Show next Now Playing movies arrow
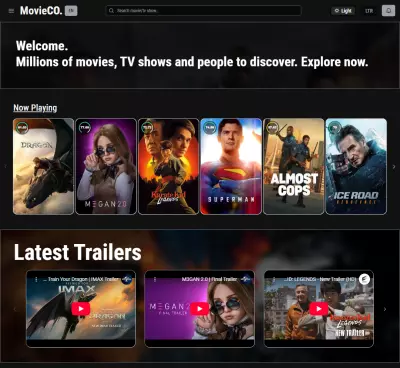 394,167
